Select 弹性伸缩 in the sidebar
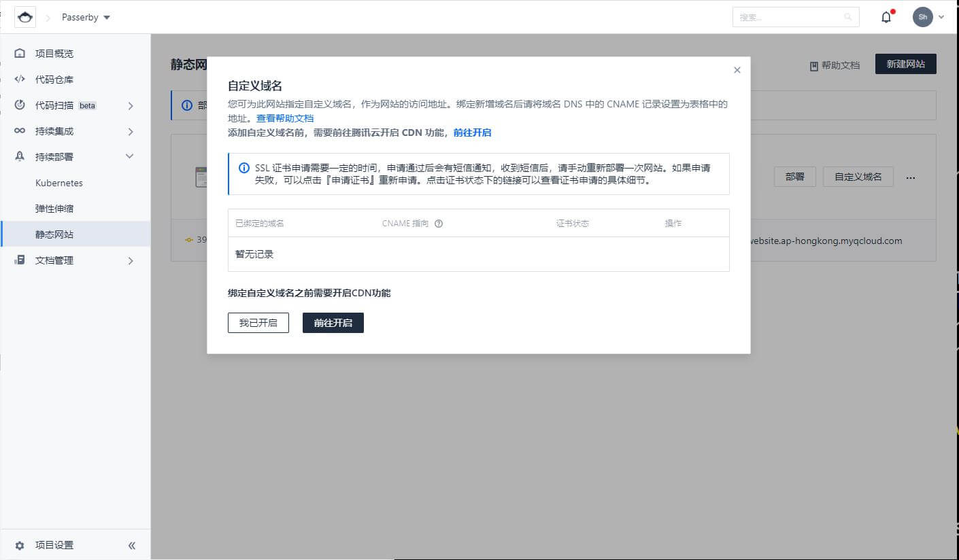This screenshot has width=959, height=560. coord(54,209)
